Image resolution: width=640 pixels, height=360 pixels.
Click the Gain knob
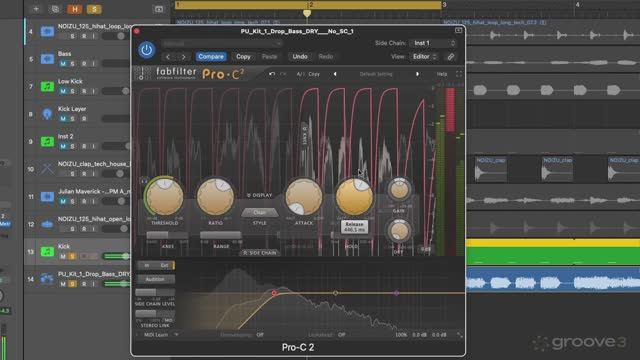(399, 189)
